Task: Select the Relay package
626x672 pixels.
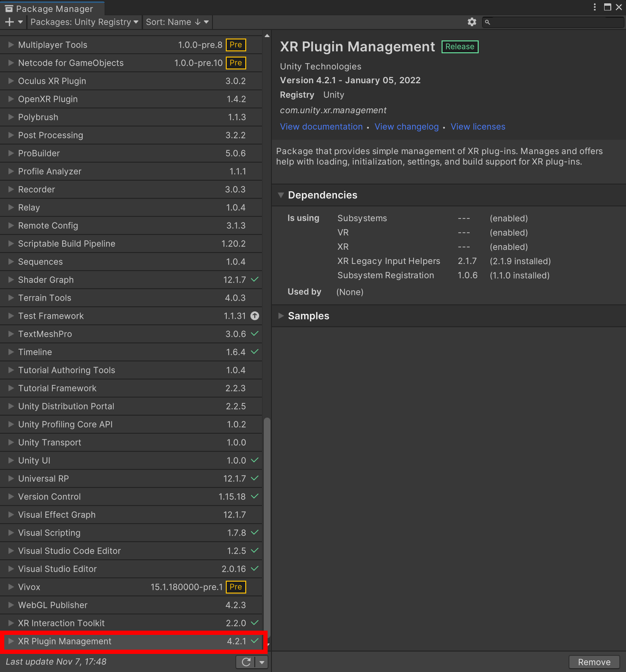Action: click(131, 207)
